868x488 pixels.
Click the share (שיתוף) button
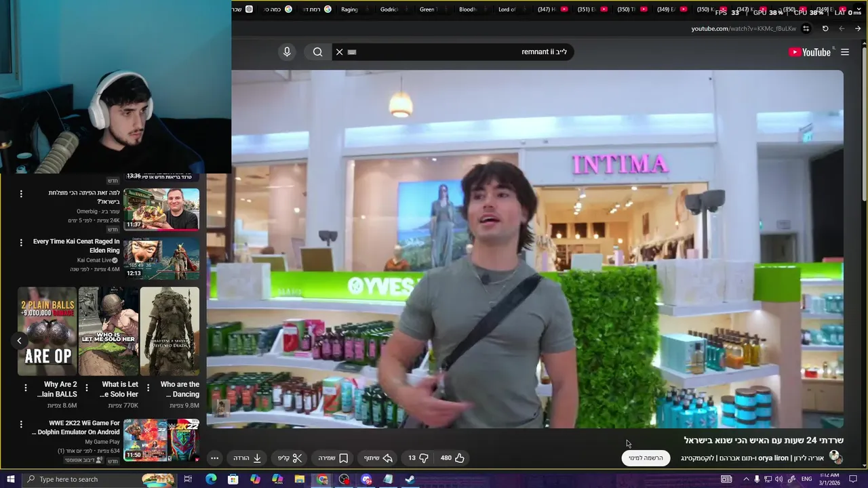pos(378,458)
